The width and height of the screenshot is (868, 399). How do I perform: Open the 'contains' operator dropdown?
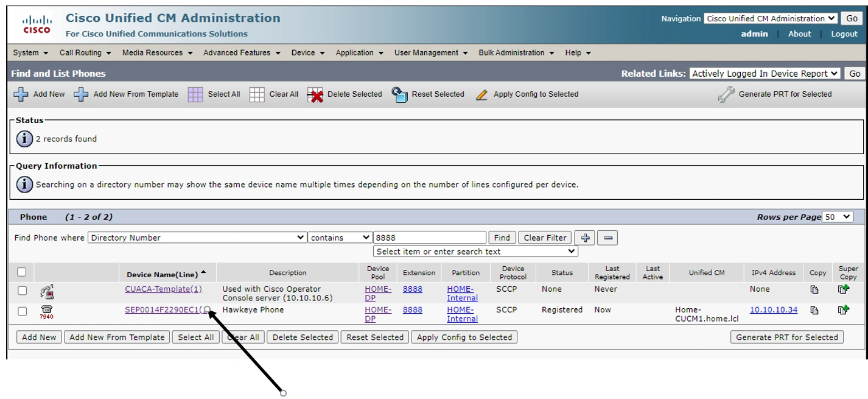[340, 238]
